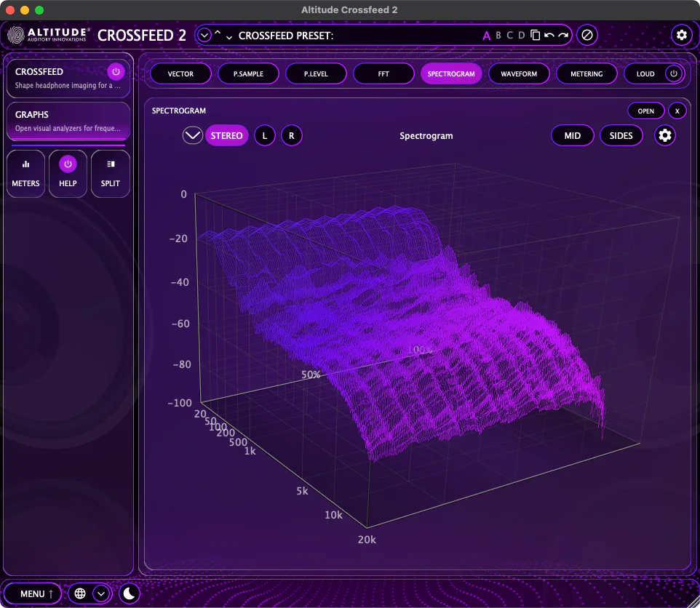Switch to the P.Level tab
This screenshot has height=608, width=700.
(316, 73)
